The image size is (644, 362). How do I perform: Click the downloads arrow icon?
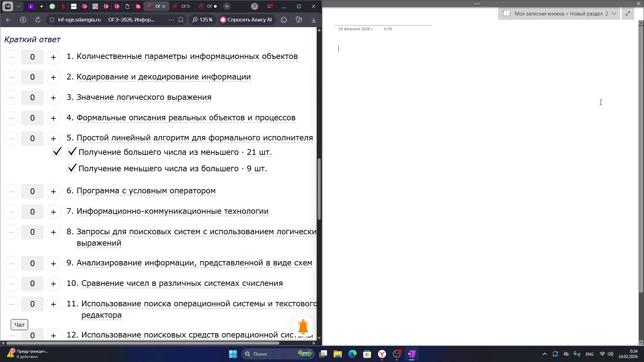point(313,20)
